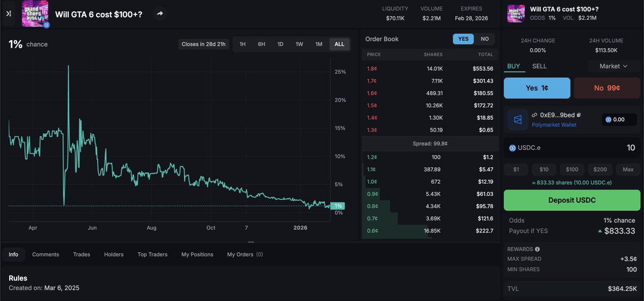The image size is (644, 301).
Task: Switch order book to YES
Action: coord(463,39)
